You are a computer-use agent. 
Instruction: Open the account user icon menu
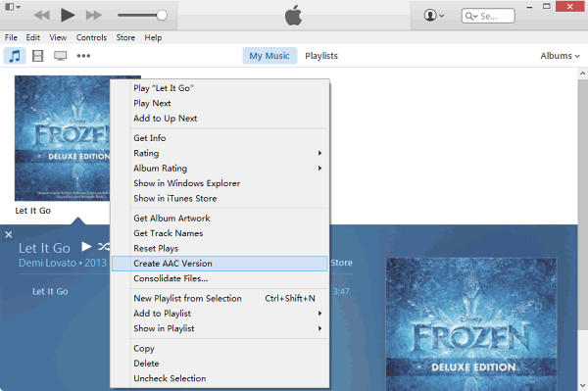[434, 16]
